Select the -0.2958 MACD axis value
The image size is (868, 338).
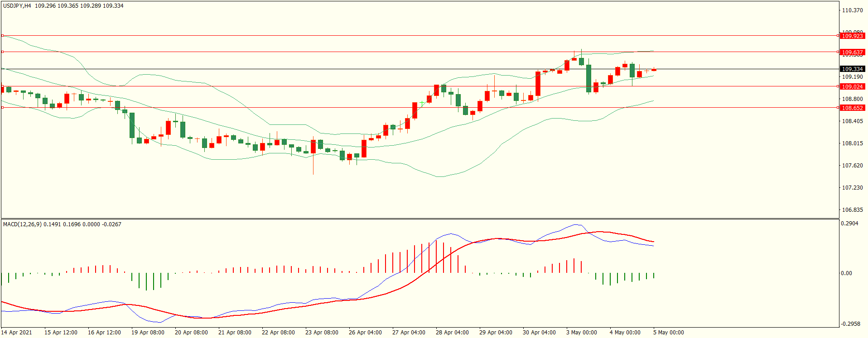click(850, 324)
